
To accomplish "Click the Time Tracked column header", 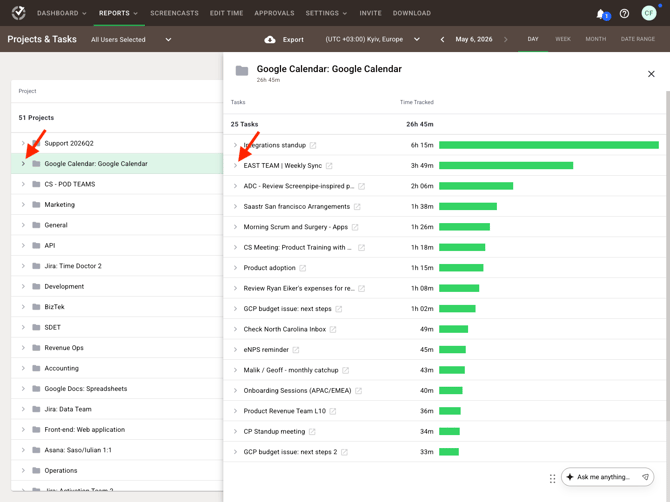I will [x=417, y=102].
